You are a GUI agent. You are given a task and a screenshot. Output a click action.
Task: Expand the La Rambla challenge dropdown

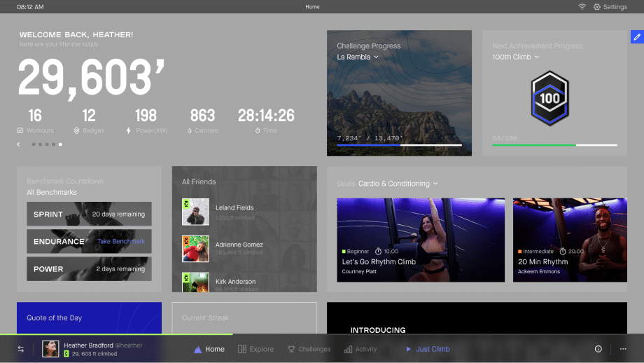point(358,57)
